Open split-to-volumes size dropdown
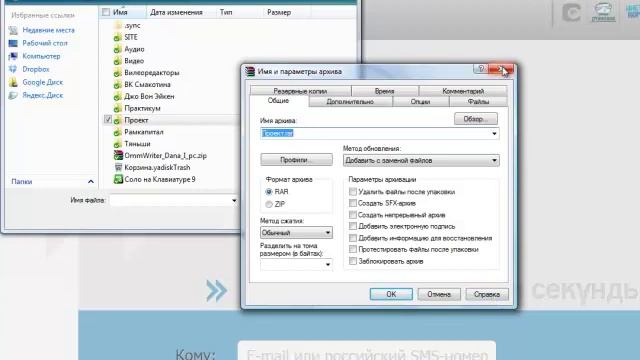Screen dimensions: 640x360 click(328, 264)
